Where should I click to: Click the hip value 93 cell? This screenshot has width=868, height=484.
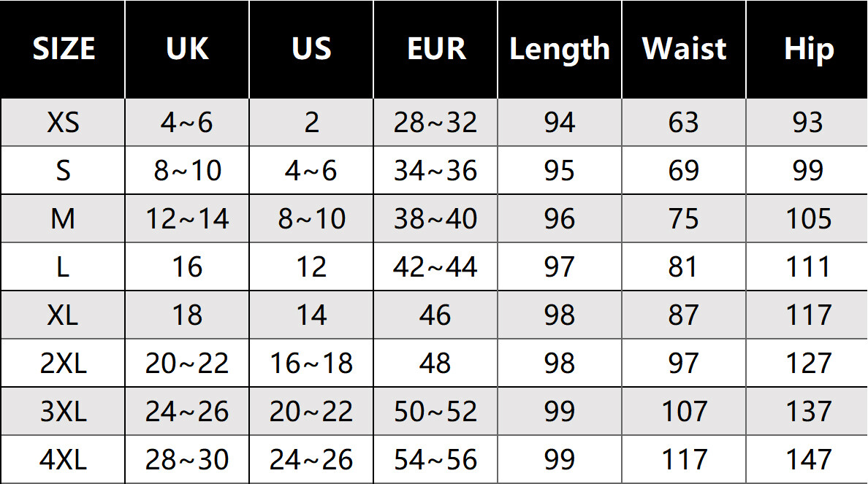pyautogui.click(x=808, y=123)
